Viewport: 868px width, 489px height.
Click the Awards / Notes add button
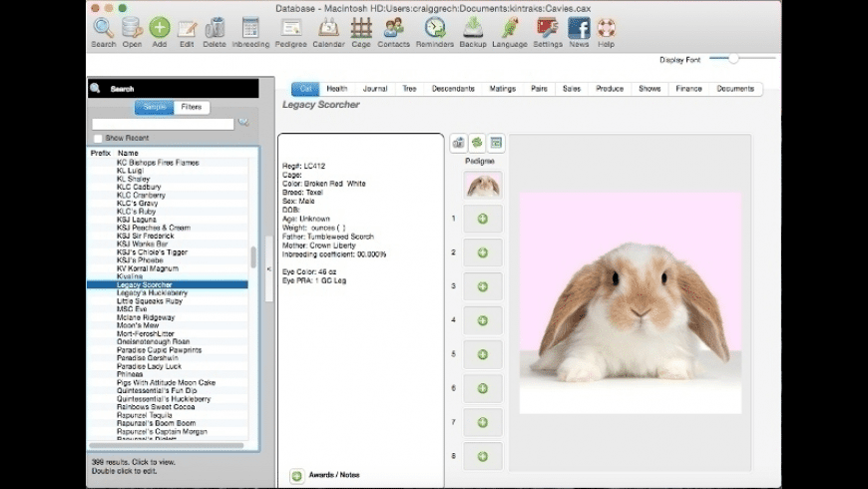click(297, 476)
